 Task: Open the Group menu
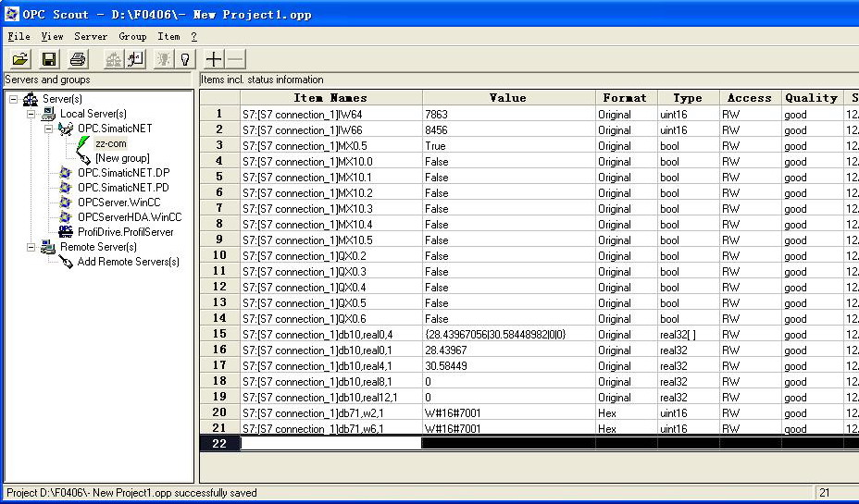tap(132, 37)
